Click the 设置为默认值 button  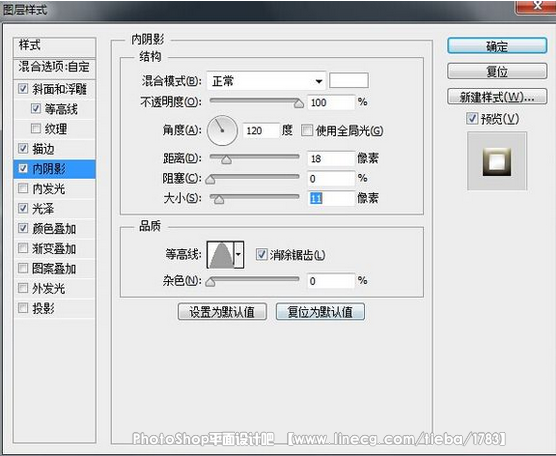[x=222, y=312]
